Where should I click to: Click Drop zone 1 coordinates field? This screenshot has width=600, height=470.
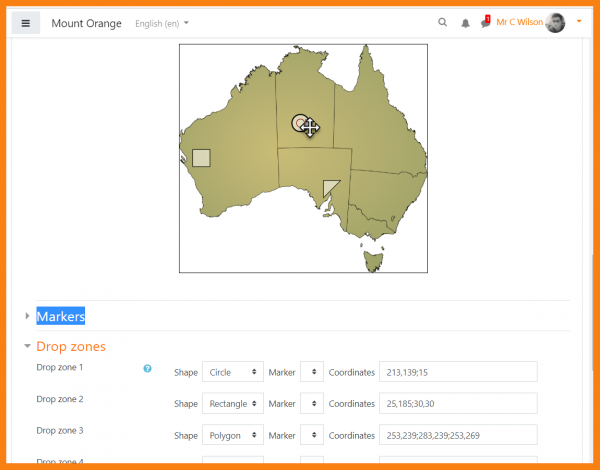458,372
